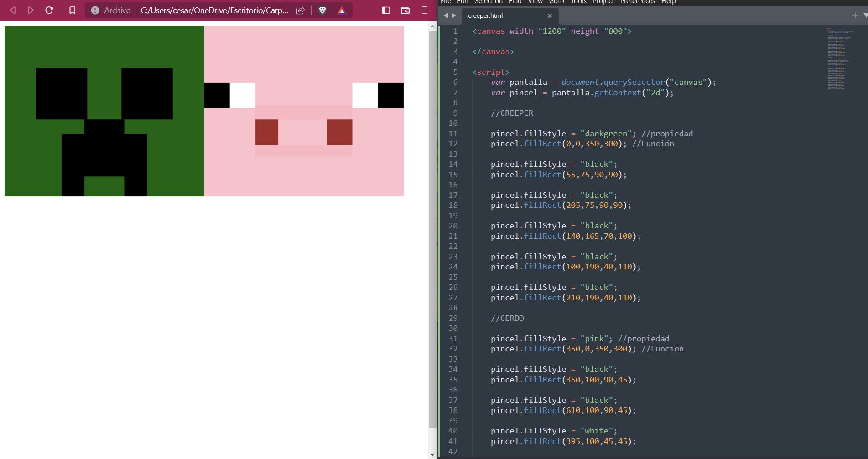Screen dimensions: 868x459
Task: Click the opening canvas tag line
Action: coord(552,31)
